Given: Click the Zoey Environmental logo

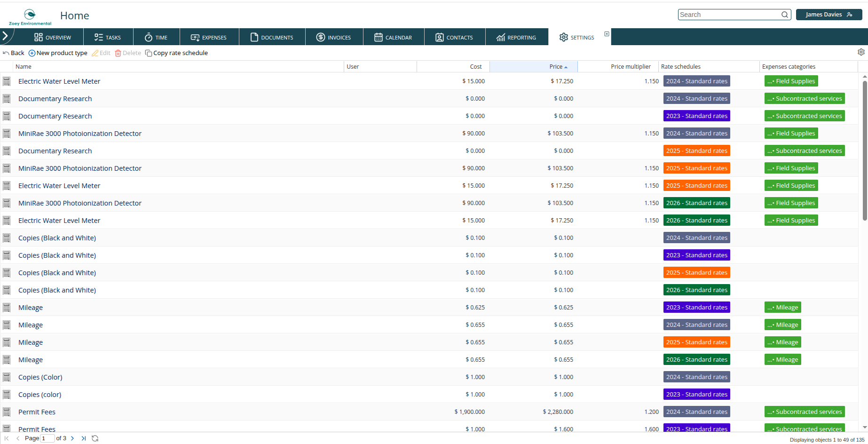Looking at the screenshot, I should tap(30, 17).
